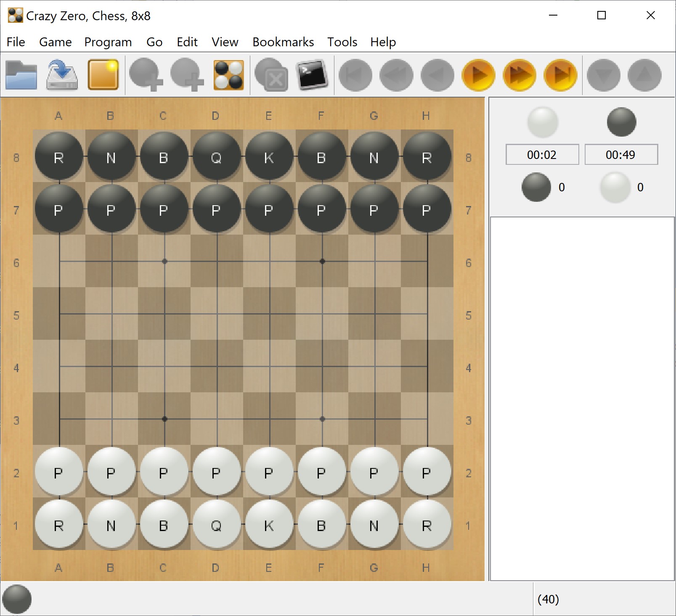Select black queen on D8
Viewport: 676px width, 616px height.
pyautogui.click(x=217, y=156)
